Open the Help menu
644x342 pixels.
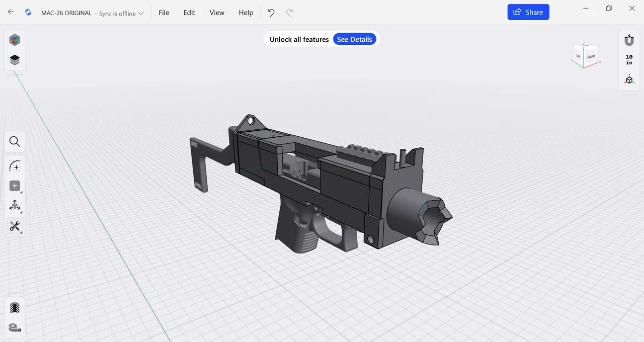click(x=246, y=13)
